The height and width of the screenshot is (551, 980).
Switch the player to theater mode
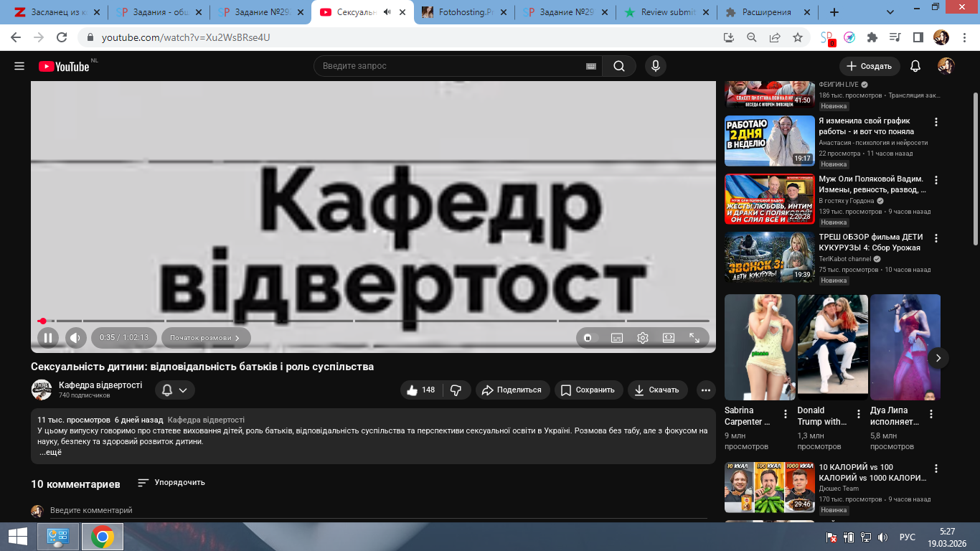pos(669,338)
